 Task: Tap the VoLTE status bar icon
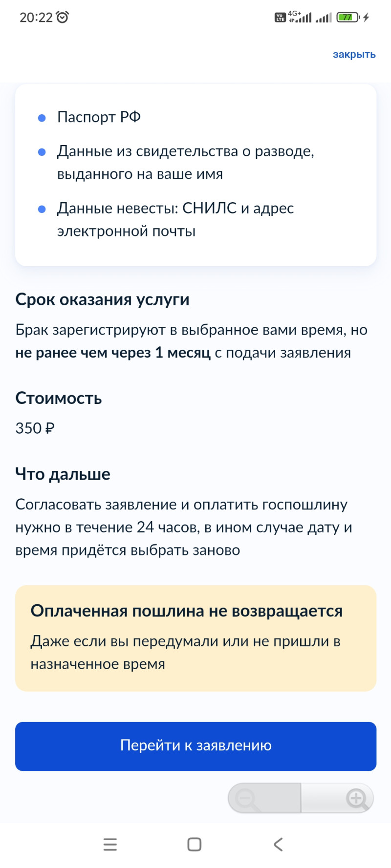280,18
